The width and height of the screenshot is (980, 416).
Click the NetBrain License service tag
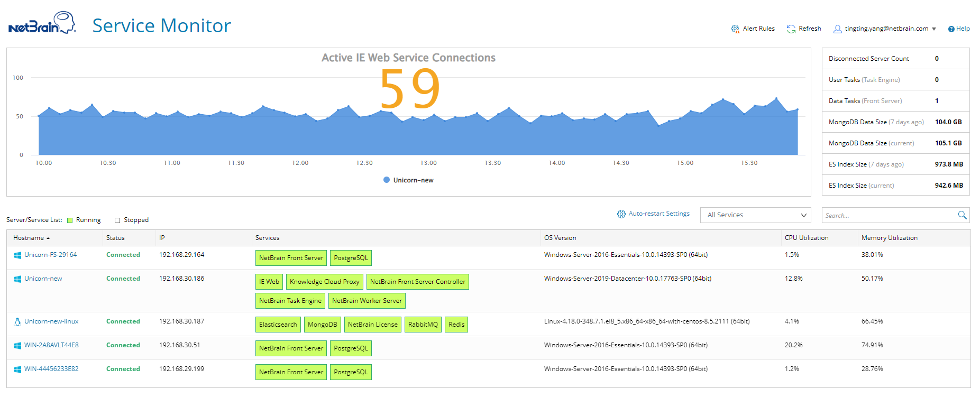click(x=373, y=325)
